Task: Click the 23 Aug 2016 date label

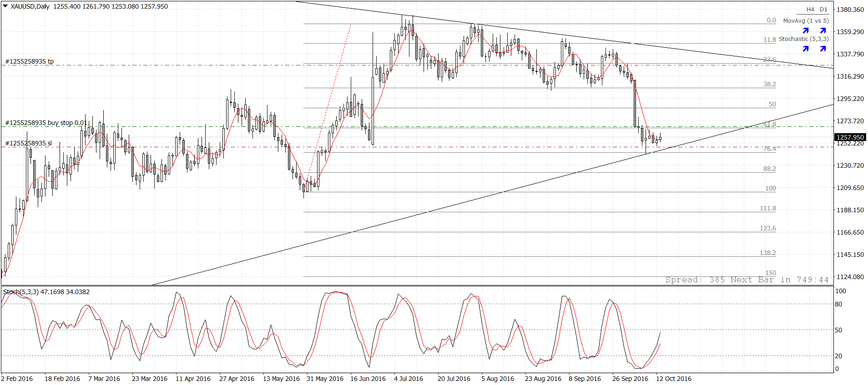Action: tap(543, 379)
